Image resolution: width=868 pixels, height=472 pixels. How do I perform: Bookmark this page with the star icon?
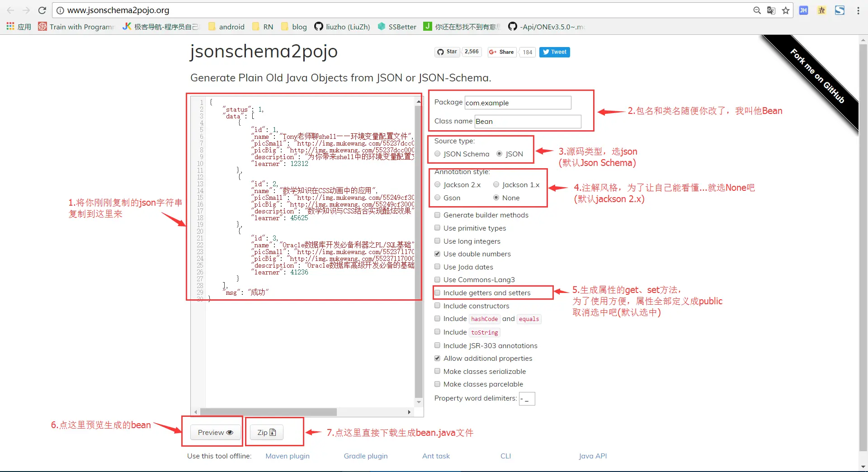coord(786,10)
